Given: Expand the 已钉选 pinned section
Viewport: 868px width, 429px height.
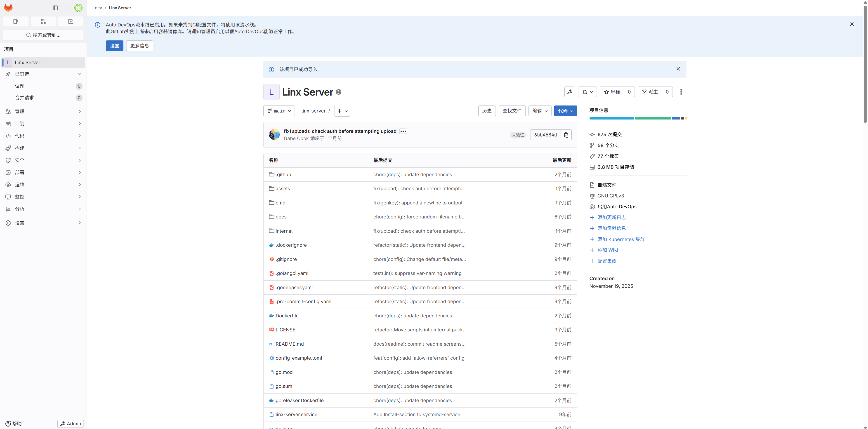Looking at the screenshot, I should pyautogui.click(x=43, y=74).
